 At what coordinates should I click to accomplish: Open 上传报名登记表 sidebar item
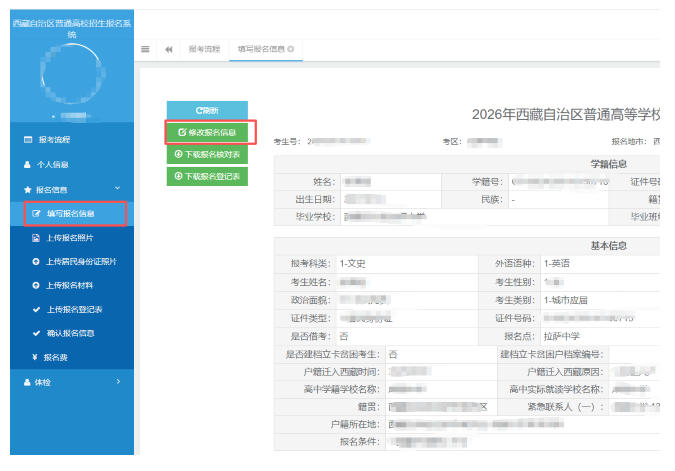point(72,310)
